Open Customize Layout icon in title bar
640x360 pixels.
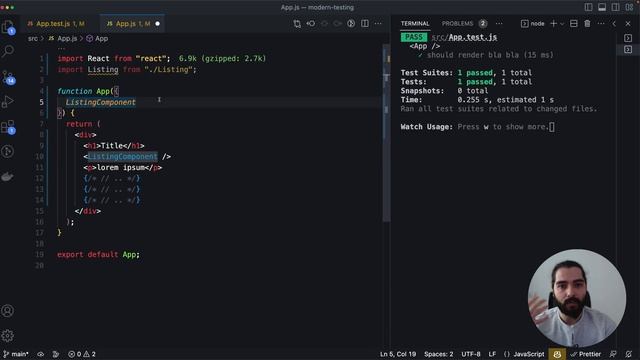(629, 7)
